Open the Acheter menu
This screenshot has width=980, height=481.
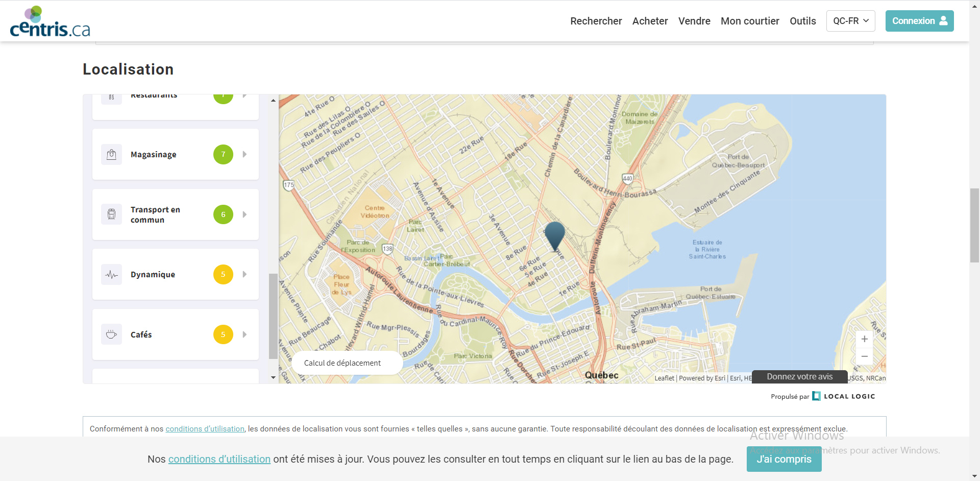(650, 21)
